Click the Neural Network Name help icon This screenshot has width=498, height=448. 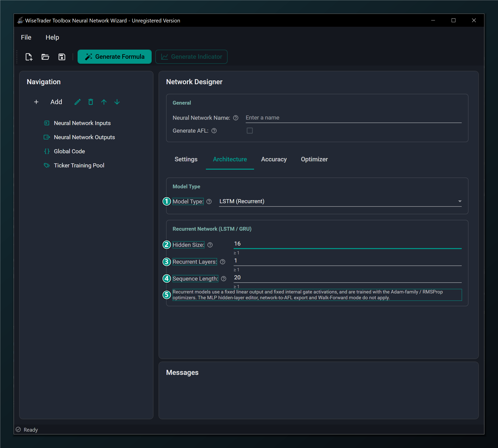point(236,118)
